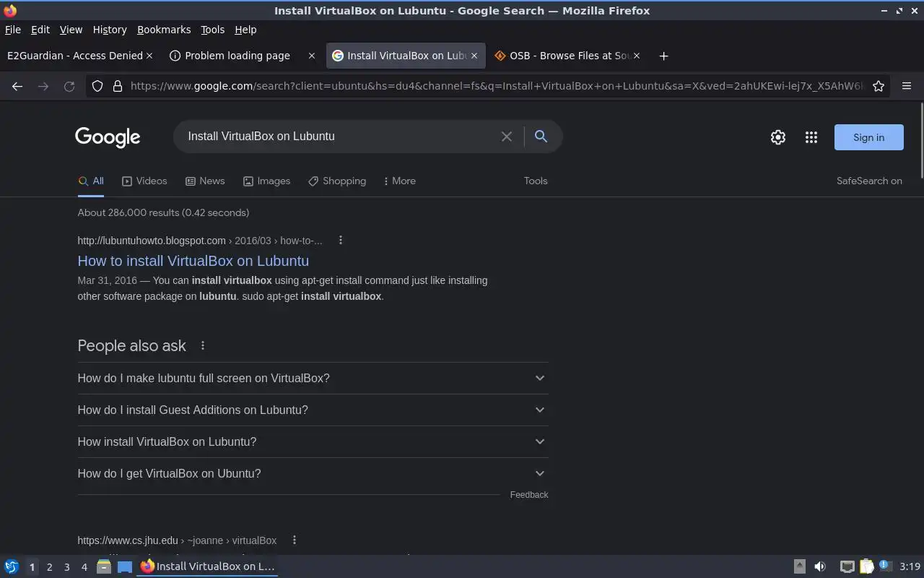Open the Tools search options
Screen dimensions: 924x578
coord(536,181)
